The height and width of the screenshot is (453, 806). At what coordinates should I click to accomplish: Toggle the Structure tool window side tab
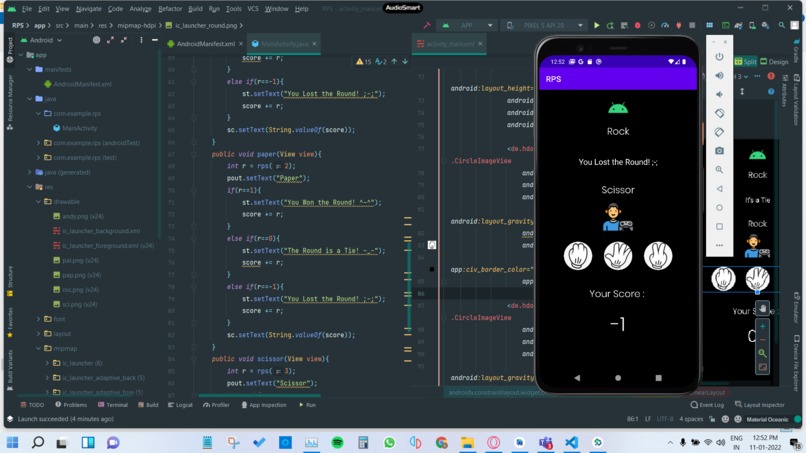tap(10, 281)
